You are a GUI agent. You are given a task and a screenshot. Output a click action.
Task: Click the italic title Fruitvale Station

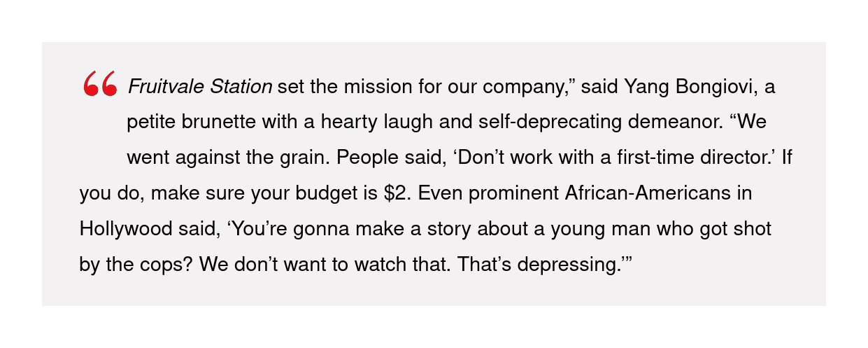click(200, 88)
